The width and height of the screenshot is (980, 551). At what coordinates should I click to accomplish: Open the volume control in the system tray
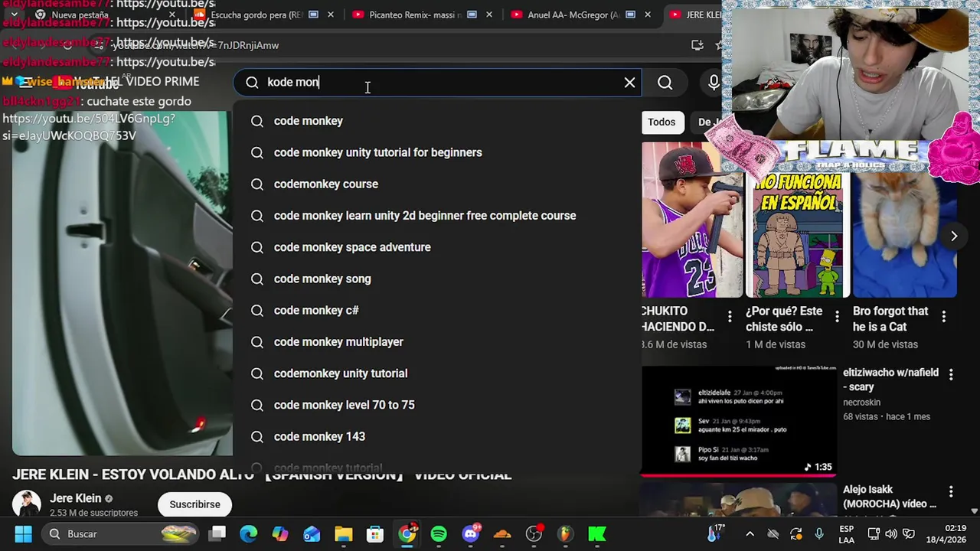tap(891, 534)
